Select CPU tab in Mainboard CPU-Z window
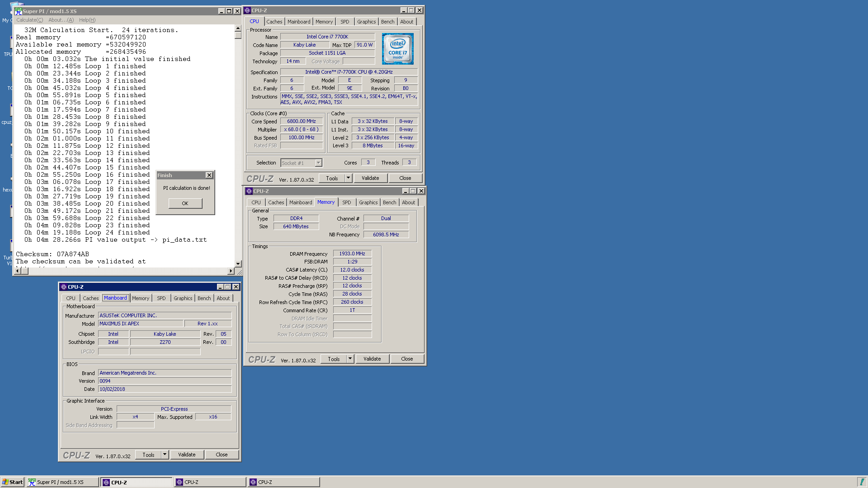 (71, 298)
